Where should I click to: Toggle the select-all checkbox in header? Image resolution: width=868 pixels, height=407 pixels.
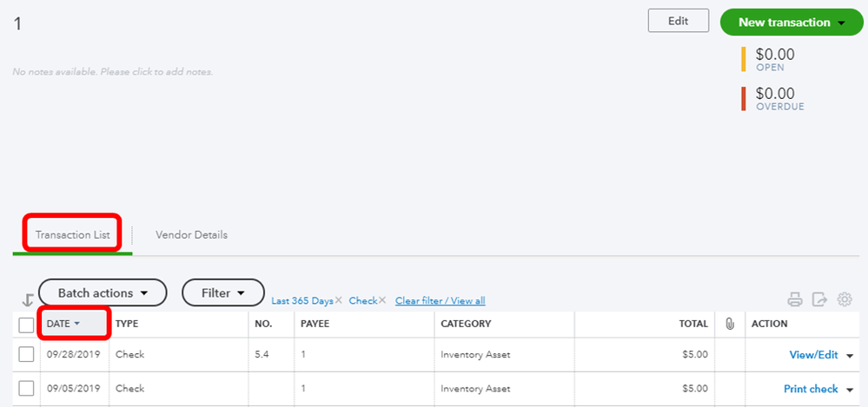coord(26,325)
